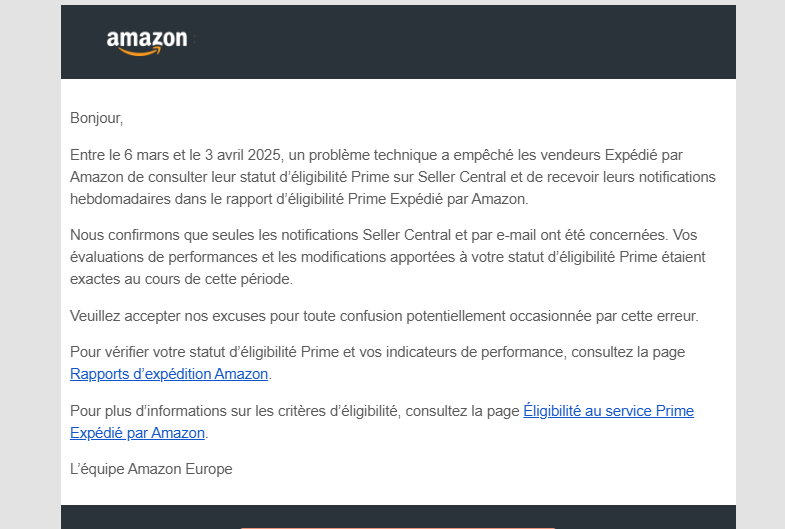785x529 pixels.
Task: Click the orange button edge in the footer
Action: click(x=398, y=527)
